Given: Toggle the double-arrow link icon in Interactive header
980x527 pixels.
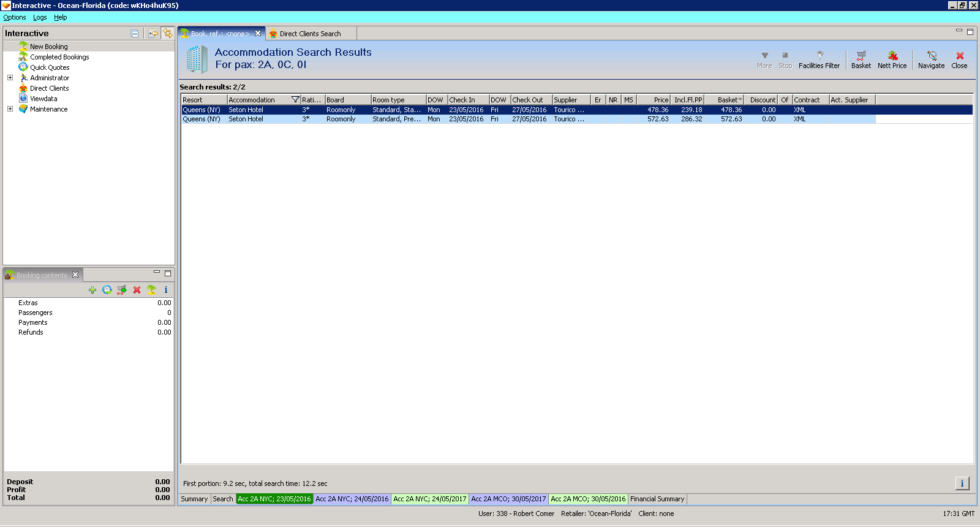Looking at the screenshot, I should point(167,34).
